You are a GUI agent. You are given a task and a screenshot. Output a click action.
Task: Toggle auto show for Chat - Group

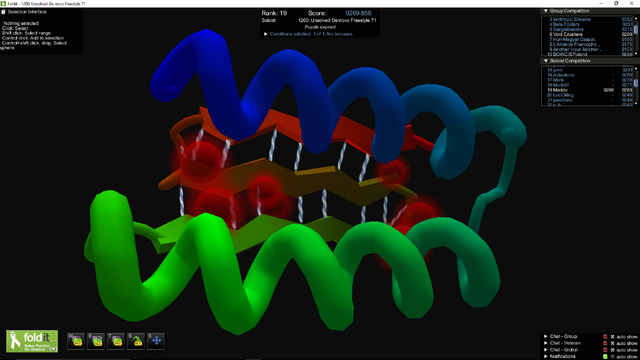pos(612,337)
